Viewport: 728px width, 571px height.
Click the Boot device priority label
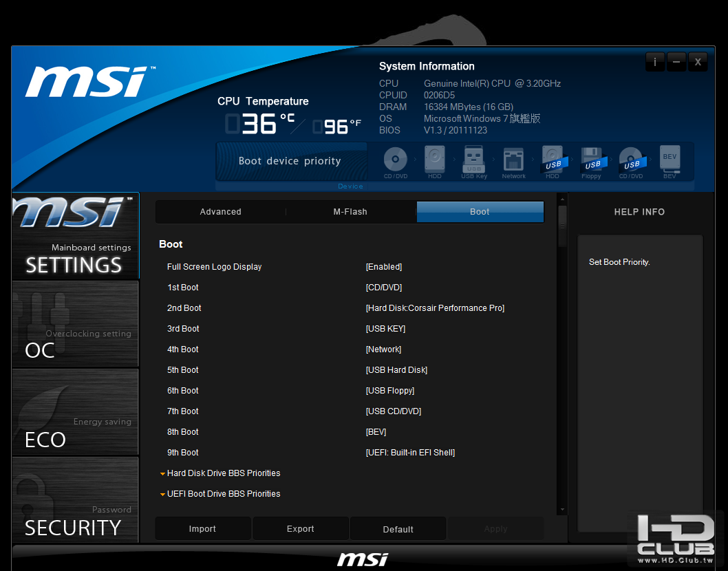point(290,161)
